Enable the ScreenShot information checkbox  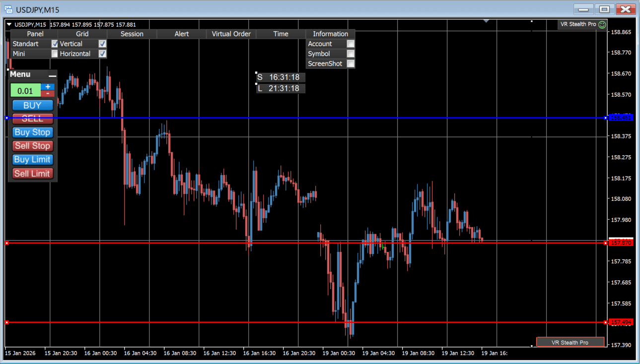pos(351,64)
